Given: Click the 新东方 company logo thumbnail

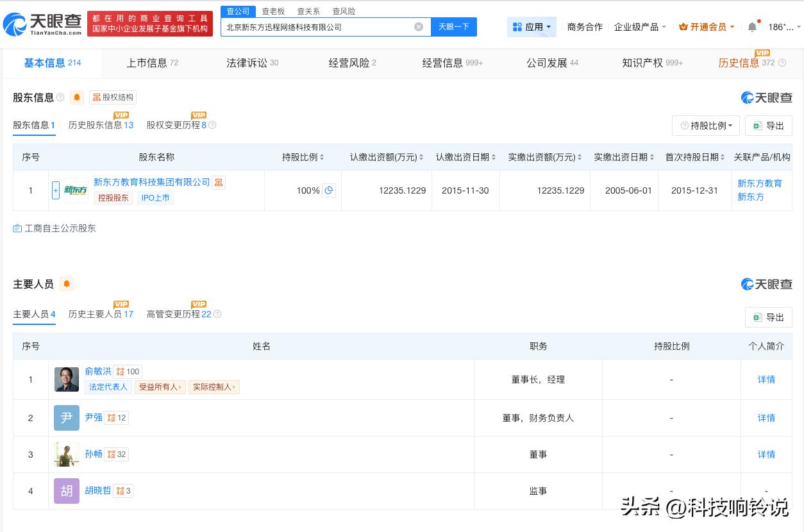Looking at the screenshot, I should 76,190.
